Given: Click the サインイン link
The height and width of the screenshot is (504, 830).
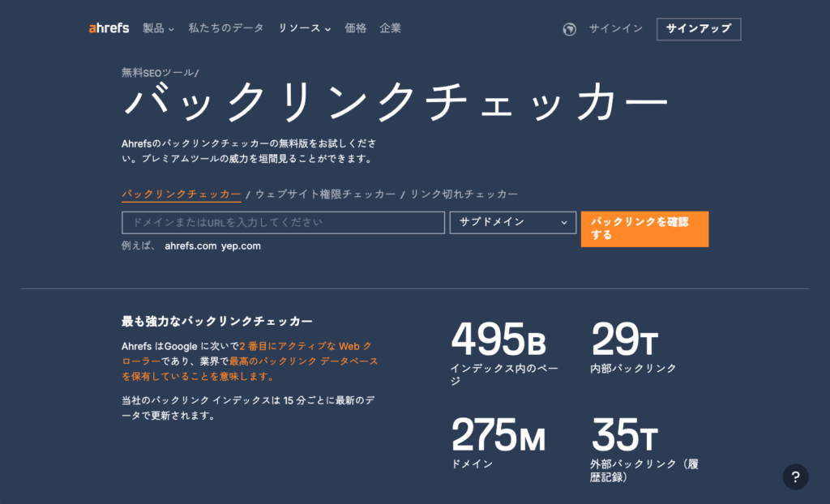Looking at the screenshot, I should pos(616,28).
